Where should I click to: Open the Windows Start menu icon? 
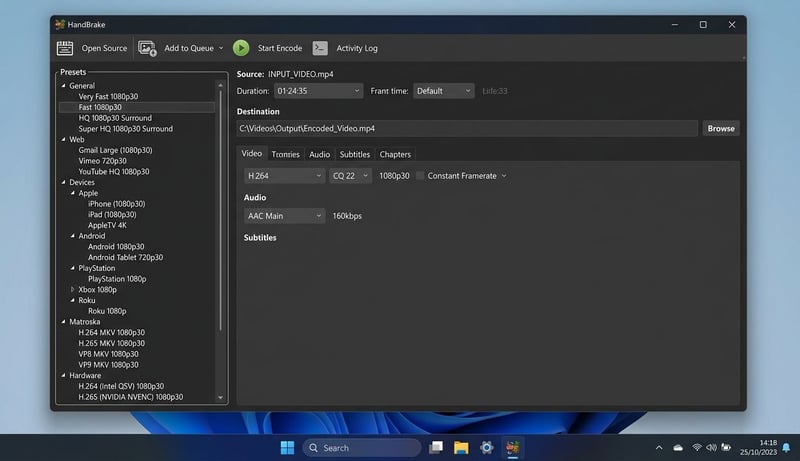pos(287,448)
